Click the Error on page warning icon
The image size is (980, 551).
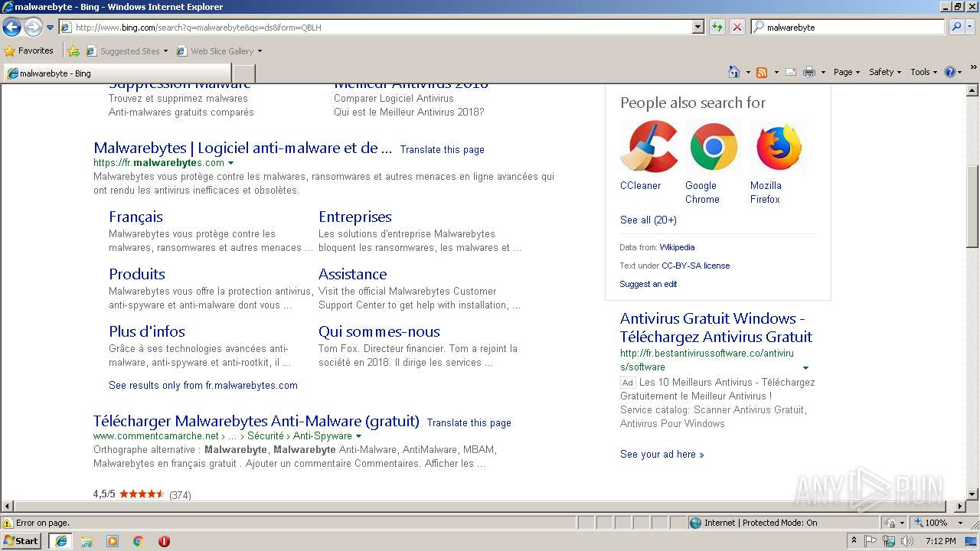coord(8,523)
